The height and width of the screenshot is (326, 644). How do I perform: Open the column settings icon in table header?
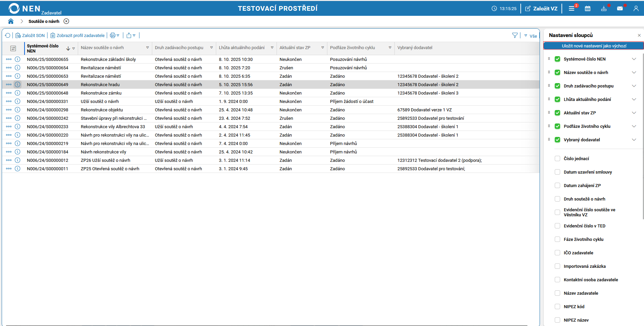[13, 48]
